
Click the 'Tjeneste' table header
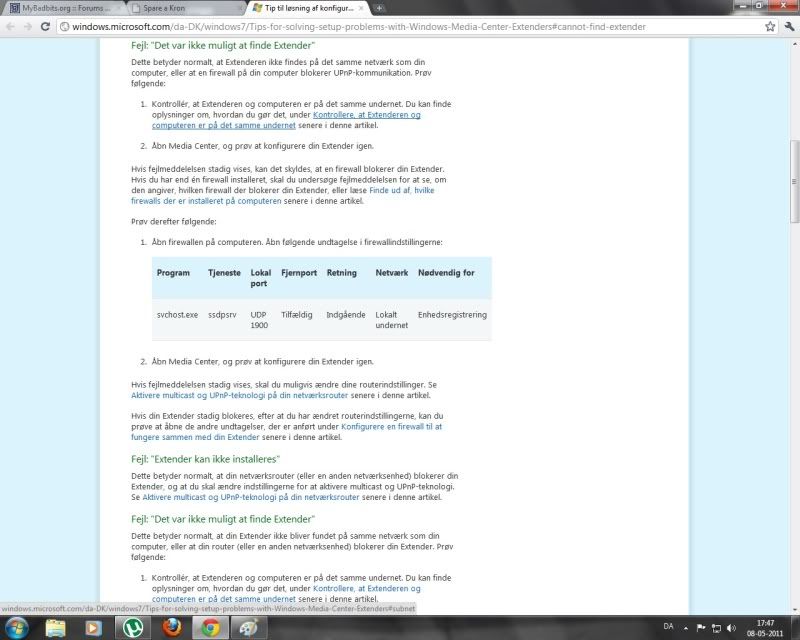tap(224, 273)
